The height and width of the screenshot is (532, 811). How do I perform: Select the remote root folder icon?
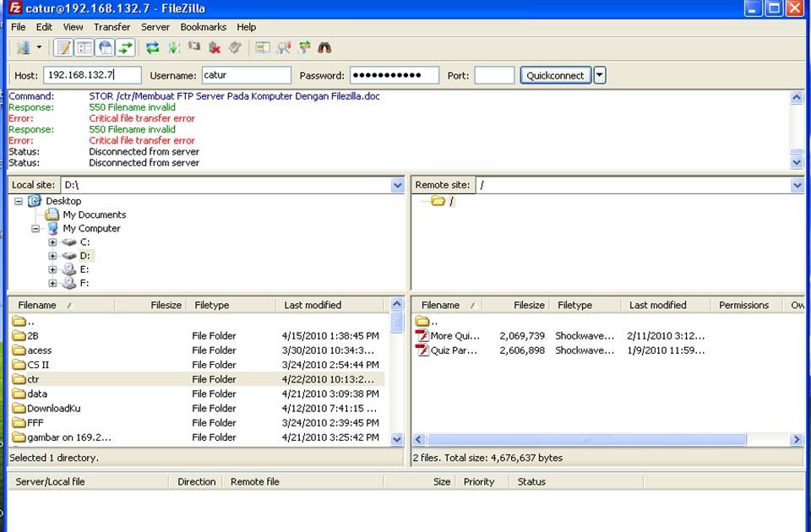(438, 201)
